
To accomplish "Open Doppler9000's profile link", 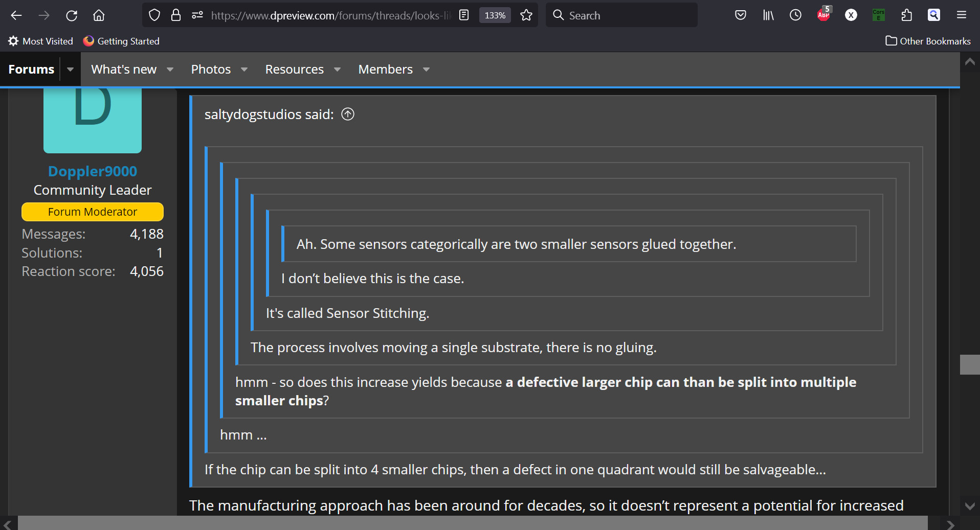I will (x=93, y=171).
